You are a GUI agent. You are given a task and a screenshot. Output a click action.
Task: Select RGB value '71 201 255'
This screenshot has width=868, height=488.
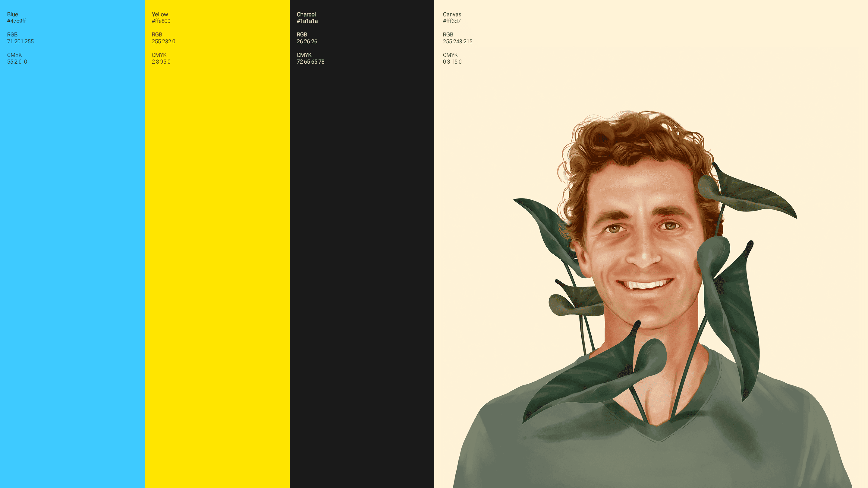(21, 41)
